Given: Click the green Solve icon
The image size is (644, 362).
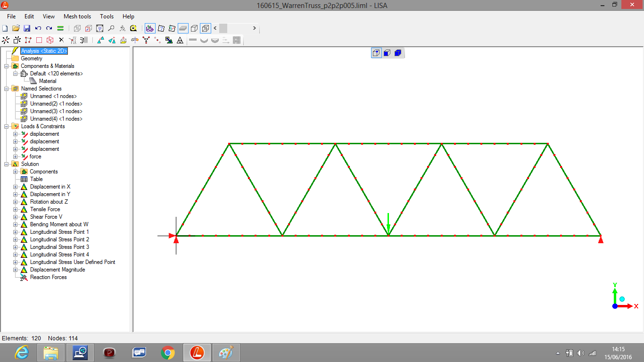Looking at the screenshot, I should [x=60, y=28].
